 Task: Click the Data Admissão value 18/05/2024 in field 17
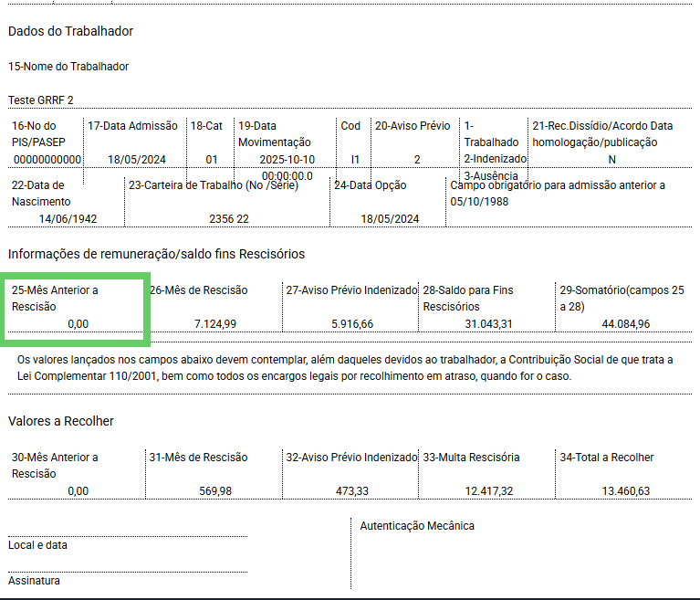(137, 160)
